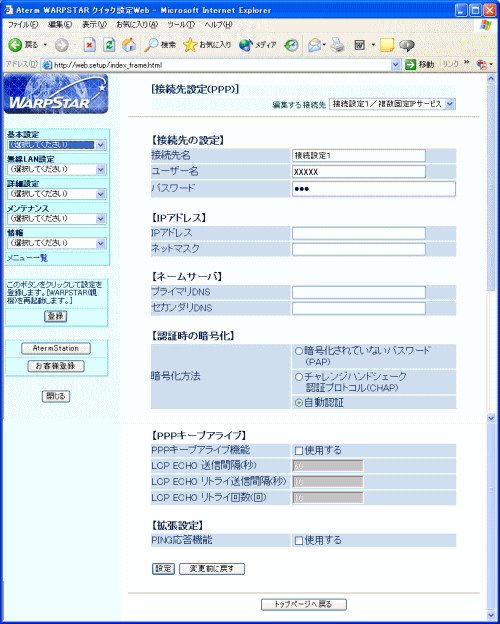
Task: Open ヘルプ(H) menu
Action: click(218, 25)
